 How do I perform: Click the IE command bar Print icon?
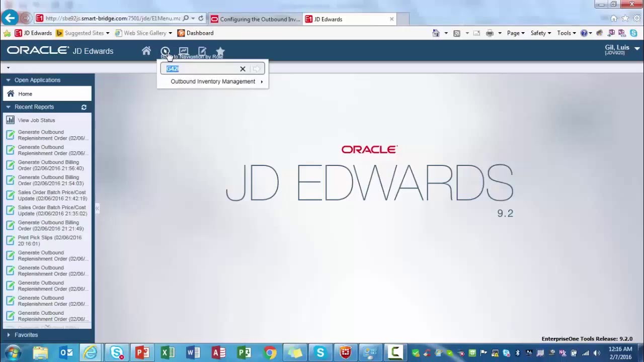click(x=490, y=33)
